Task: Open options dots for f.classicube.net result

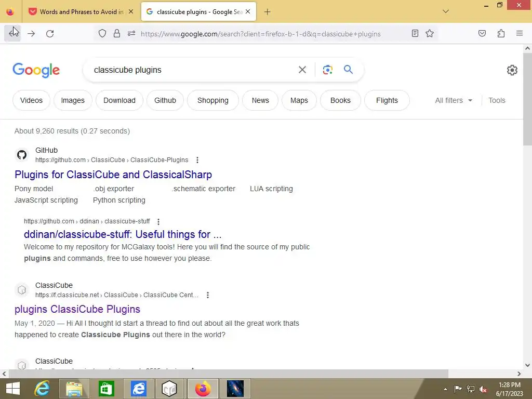Action: pyautogui.click(x=208, y=295)
